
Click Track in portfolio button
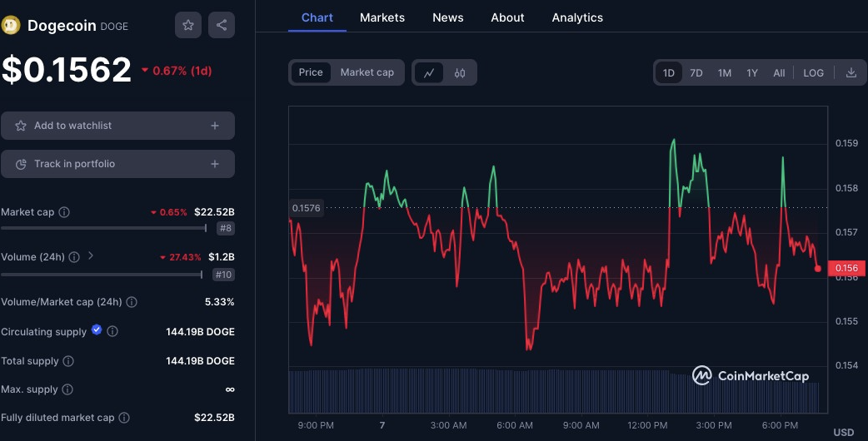point(118,164)
